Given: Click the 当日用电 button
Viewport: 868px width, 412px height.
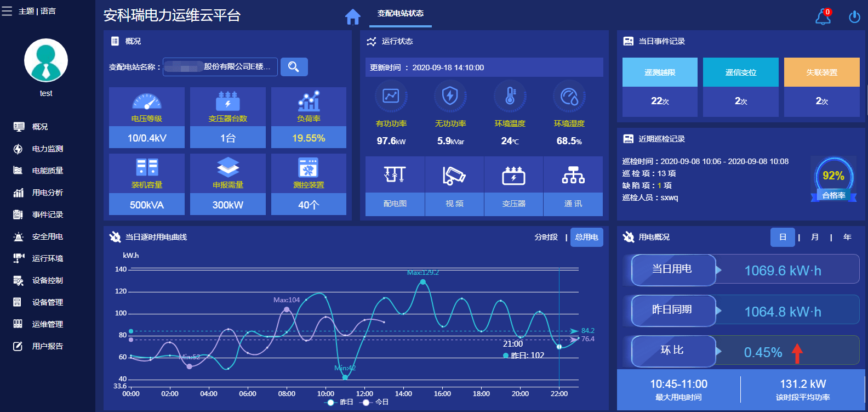Looking at the screenshot, I should (x=673, y=270).
